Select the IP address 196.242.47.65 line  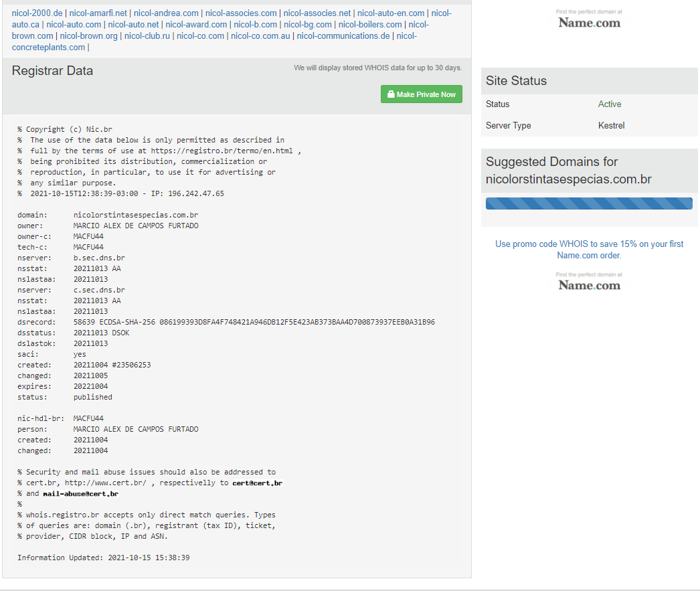(x=120, y=193)
